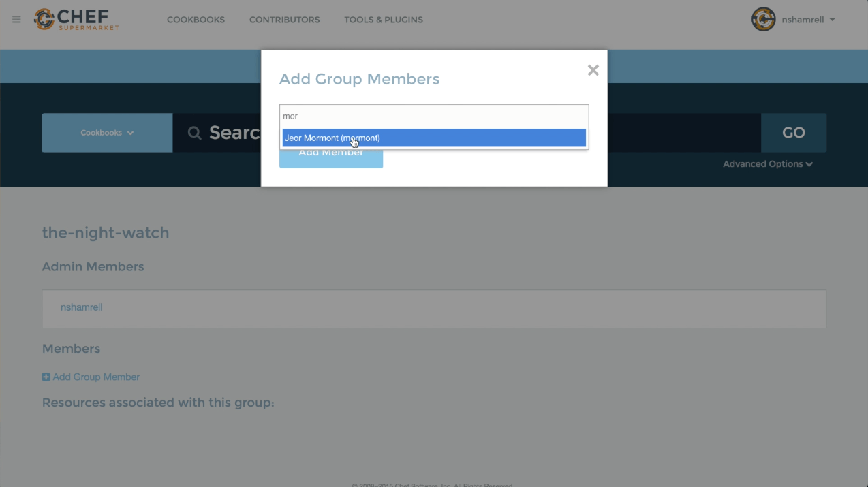This screenshot has height=487, width=868.
Task: Expand the Advanced Options section
Action: pos(763,163)
